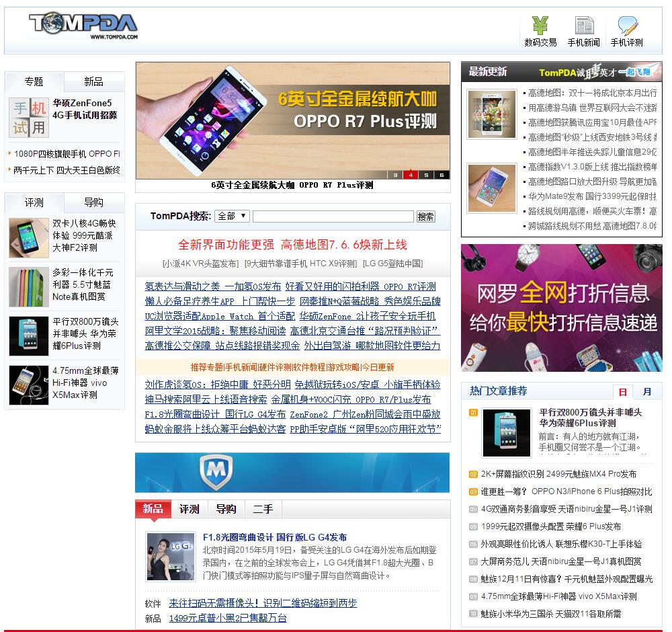Viewport: 672px width, 632px height.
Task: Open 华为荣耀6Plus评测 thumbnail in left sidebar
Action: pyautogui.click(x=29, y=336)
